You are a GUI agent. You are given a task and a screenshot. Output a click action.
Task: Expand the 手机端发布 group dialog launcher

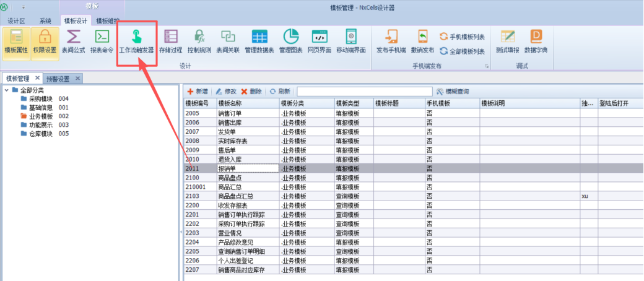click(487, 66)
